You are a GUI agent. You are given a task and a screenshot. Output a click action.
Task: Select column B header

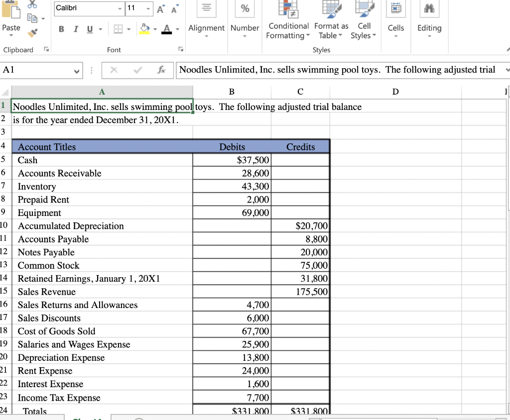[232, 92]
